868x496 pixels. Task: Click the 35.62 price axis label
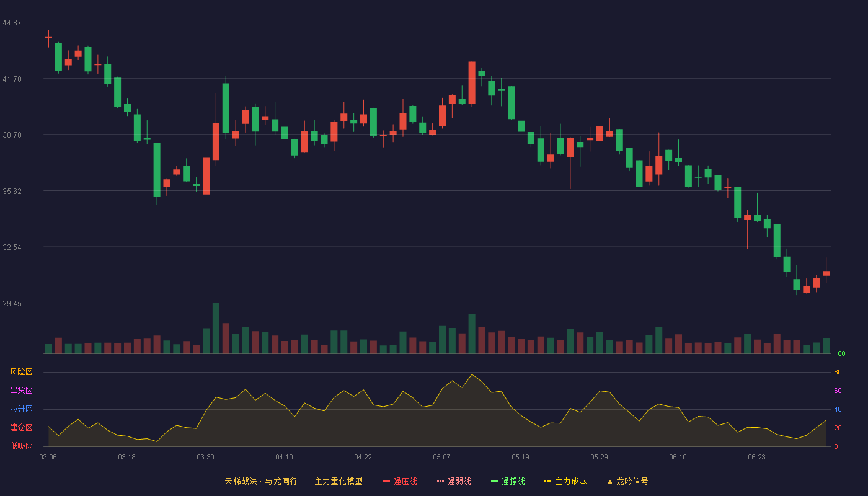(12, 192)
